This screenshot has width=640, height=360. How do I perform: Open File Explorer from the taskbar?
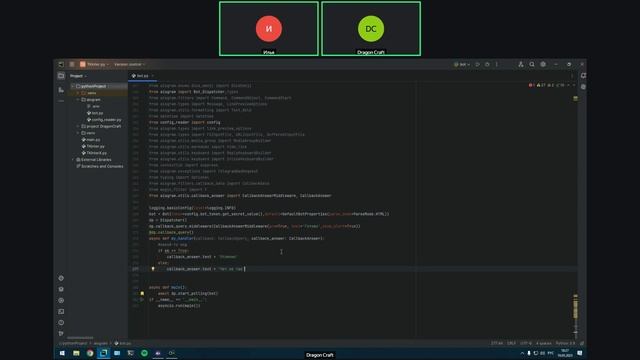[76, 353]
